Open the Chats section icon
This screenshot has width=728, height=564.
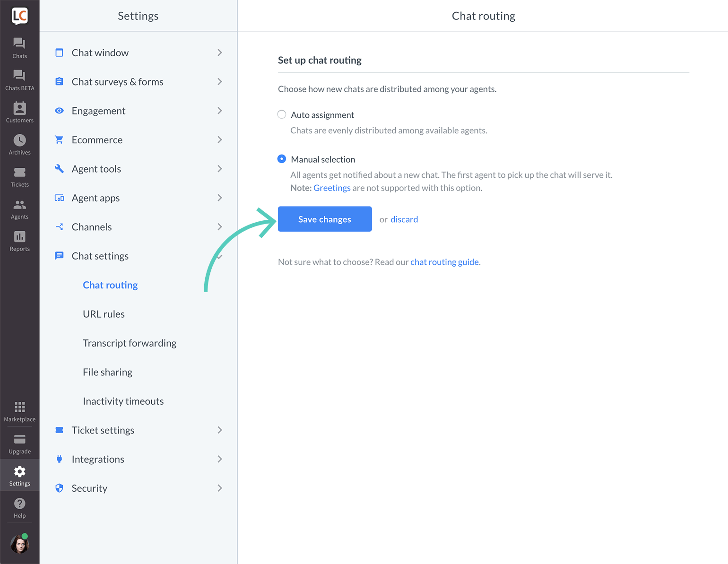point(19,43)
